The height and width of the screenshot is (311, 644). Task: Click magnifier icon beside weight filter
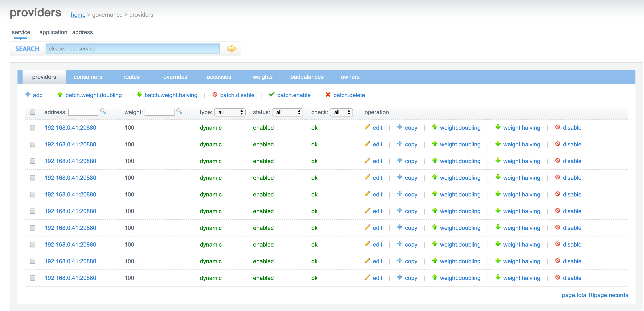click(x=179, y=111)
